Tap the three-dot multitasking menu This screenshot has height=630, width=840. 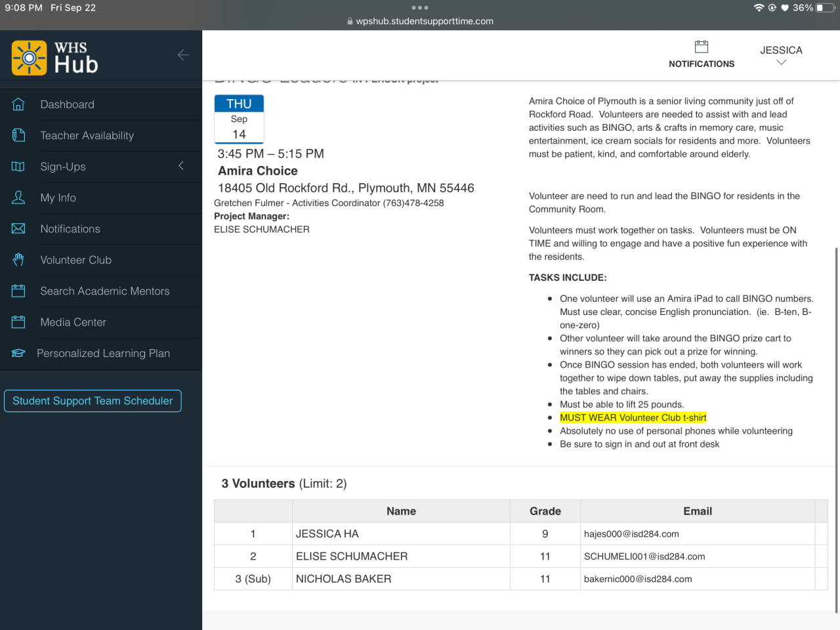tap(420, 8)
